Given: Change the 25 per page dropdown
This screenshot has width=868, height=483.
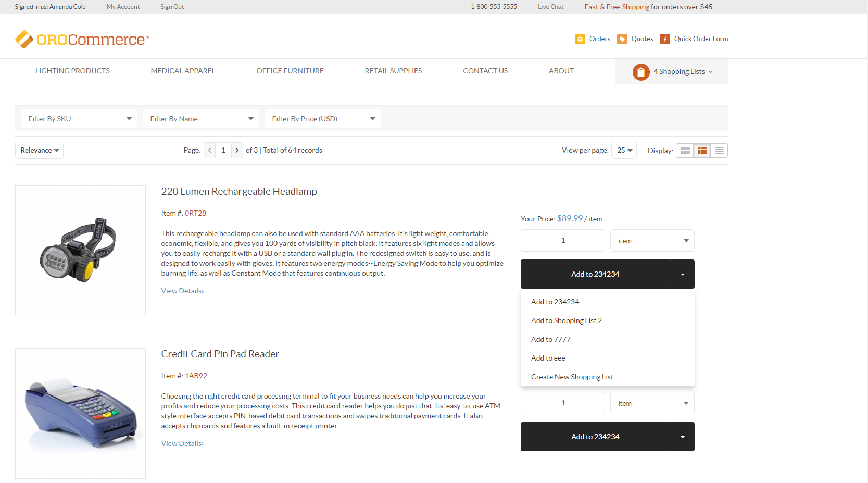Looking at the screenshot, I should [624, 150].
